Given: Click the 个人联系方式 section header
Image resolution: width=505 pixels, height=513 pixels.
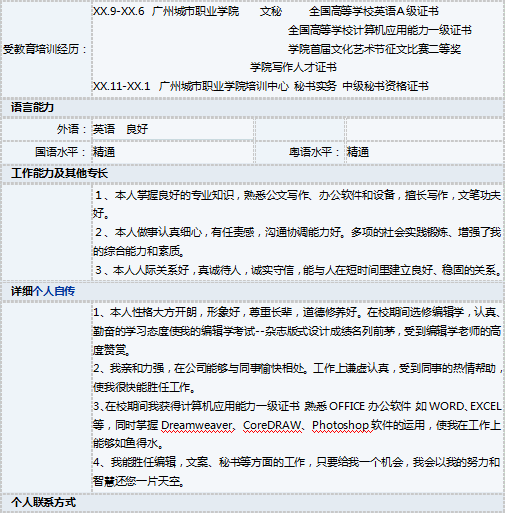Looking at the screenshot, I should click(x=43, y=502).
